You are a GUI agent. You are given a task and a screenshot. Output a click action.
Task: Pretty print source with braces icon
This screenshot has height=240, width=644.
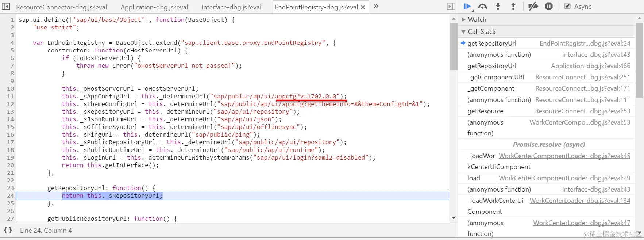pyautogui.click(x=8, y=230)
